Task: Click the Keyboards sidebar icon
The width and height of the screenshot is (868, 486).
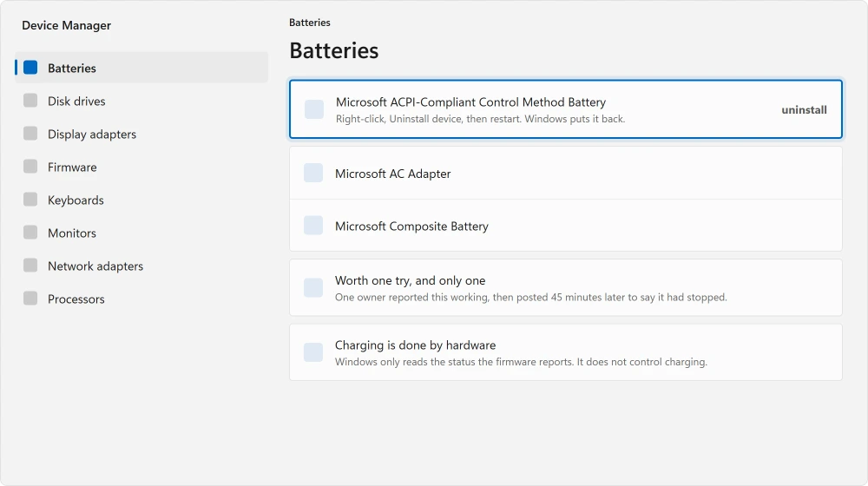Action: coord(30,200)
